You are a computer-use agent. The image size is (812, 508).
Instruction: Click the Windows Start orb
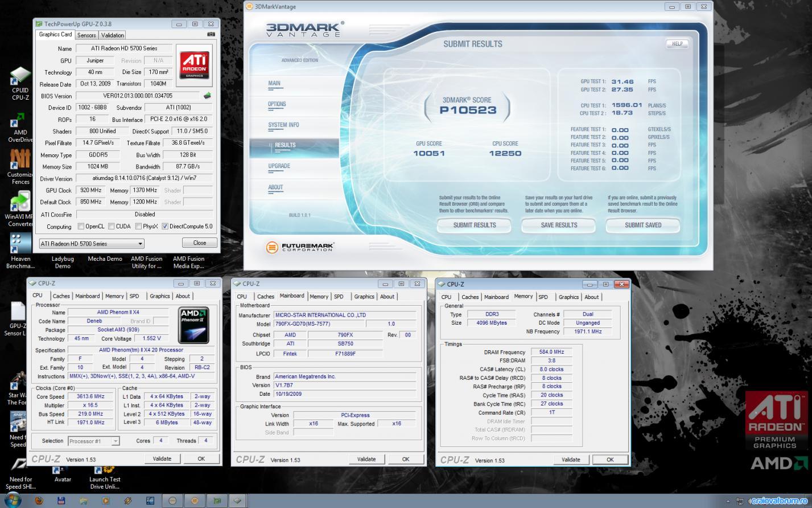(x=13, y=500)
